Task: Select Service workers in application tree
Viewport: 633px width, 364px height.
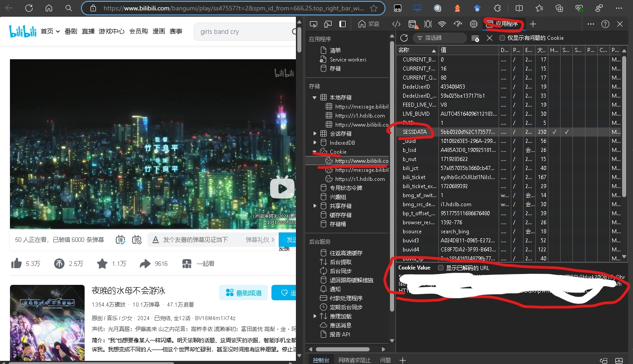Action: click(348, 60)
